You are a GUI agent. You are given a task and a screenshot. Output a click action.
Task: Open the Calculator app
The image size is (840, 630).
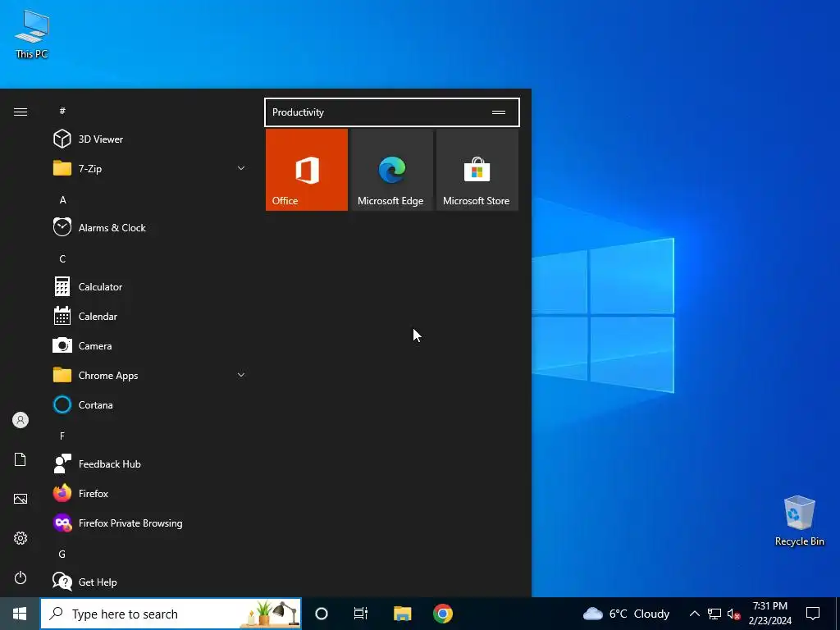tap(150, 286)
